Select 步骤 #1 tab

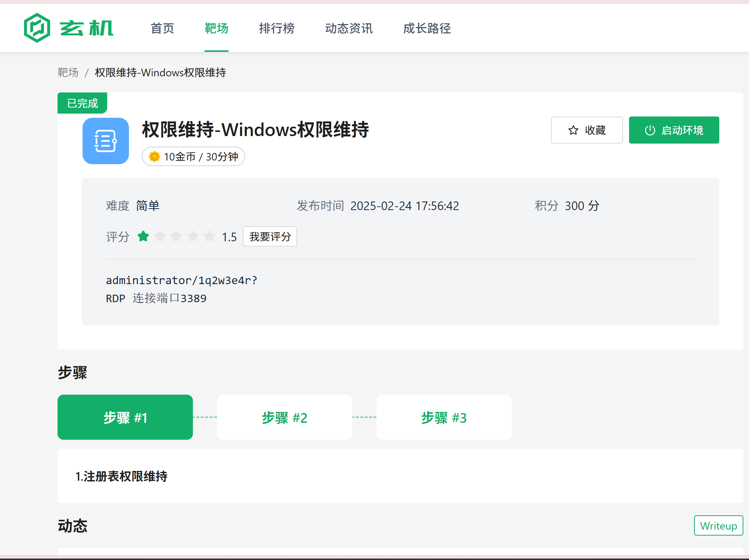click(125, 417)
